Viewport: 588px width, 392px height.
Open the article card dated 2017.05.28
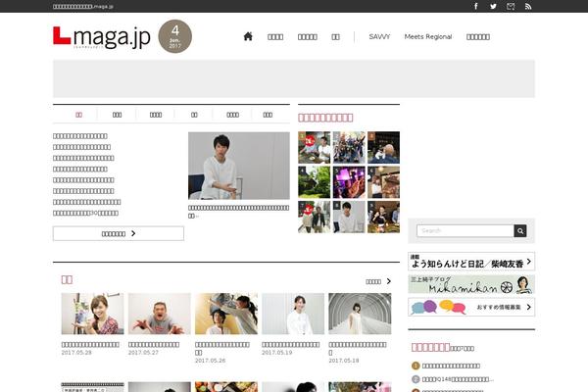(x=93, y=324)
